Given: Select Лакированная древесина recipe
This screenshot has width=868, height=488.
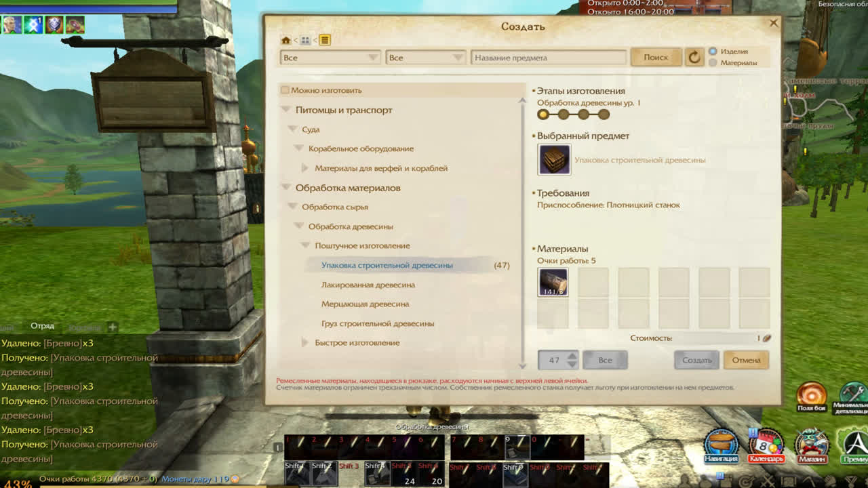Looking at the screenshot, I should pyautogui.click(x=368, y=285).
